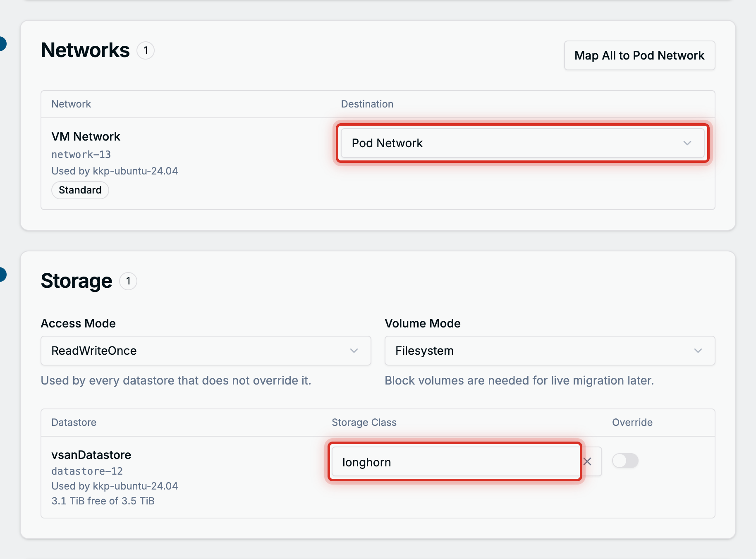Screen dimensions: 756x559
Task: Click the 3.1 TiB free of 3.5 TiB text
Action: pos(103,501)
